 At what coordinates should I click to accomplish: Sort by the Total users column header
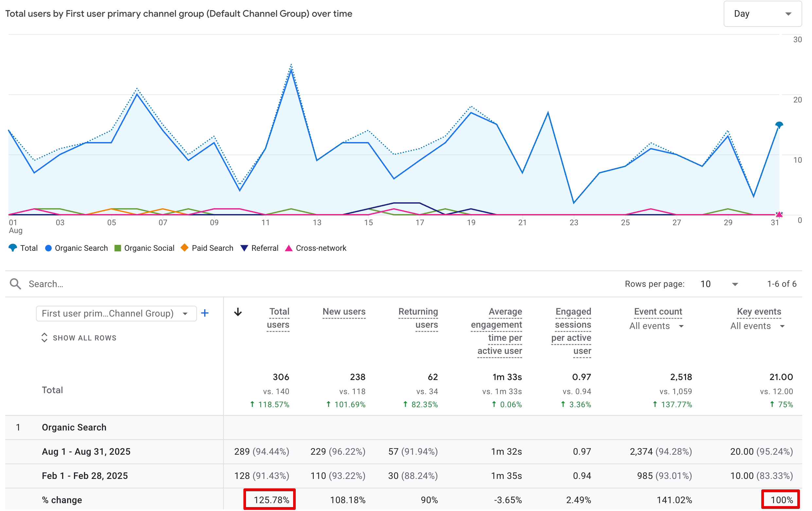(x=278, y=318)
